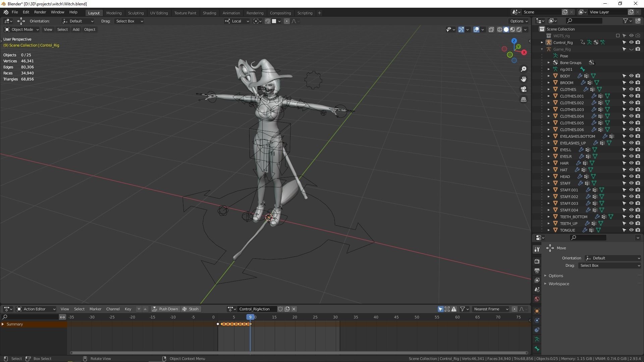Open the World properties tab icon

point(537,299)
